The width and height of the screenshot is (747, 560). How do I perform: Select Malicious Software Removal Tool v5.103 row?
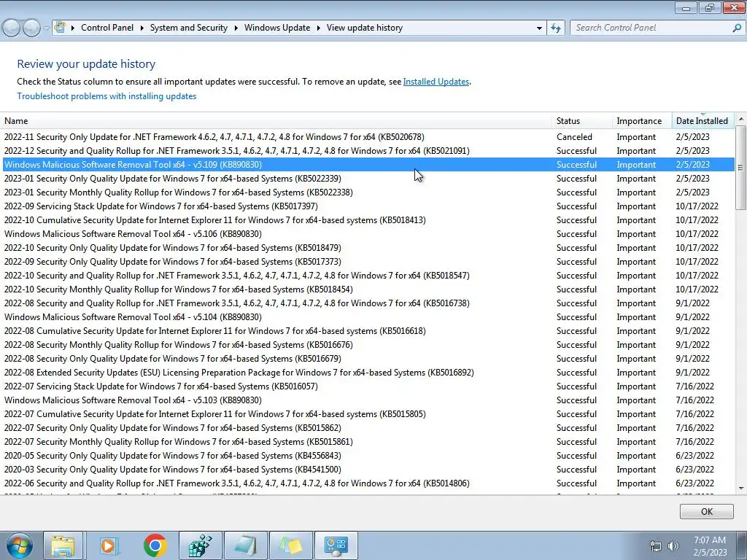368,400
